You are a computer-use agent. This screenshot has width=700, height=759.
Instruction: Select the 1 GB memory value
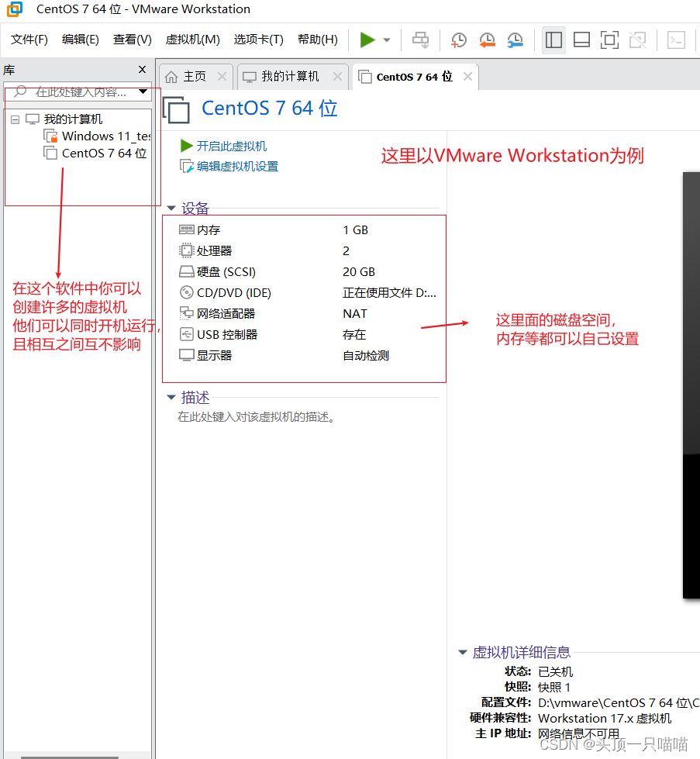tap(355, 229)
